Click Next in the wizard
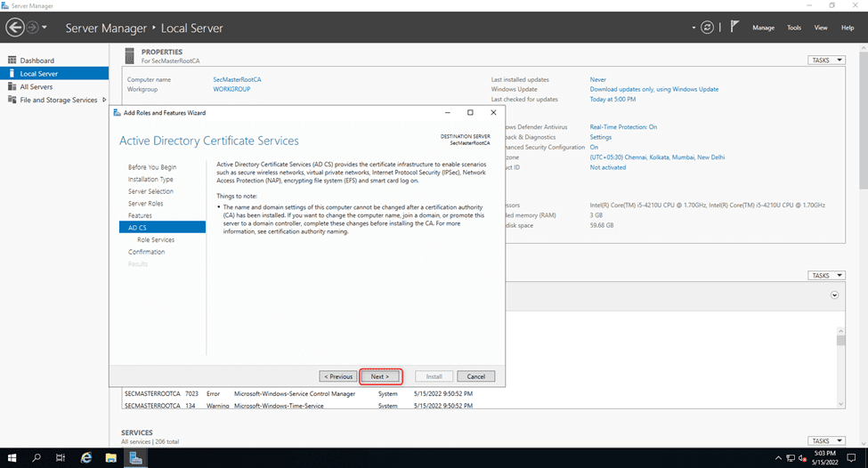 (380, 376)
